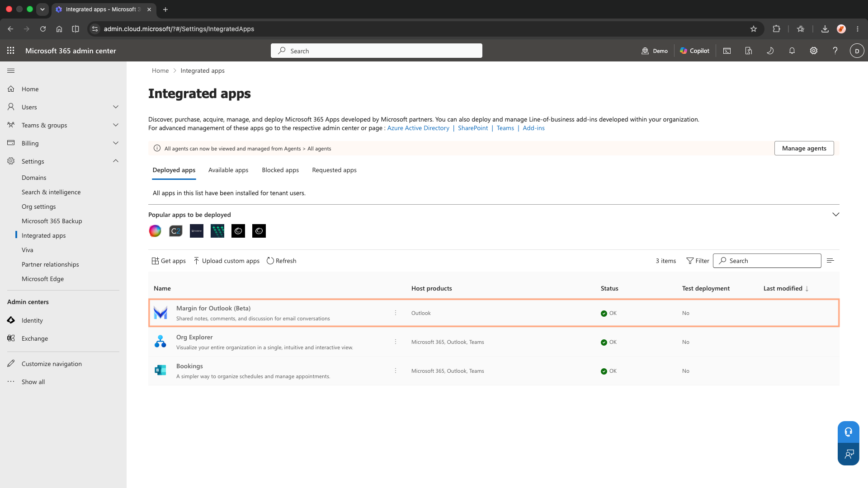Open the SharePoint link
Image resolution: width=868 pixels, height=488 pixels.
(473, 128)
